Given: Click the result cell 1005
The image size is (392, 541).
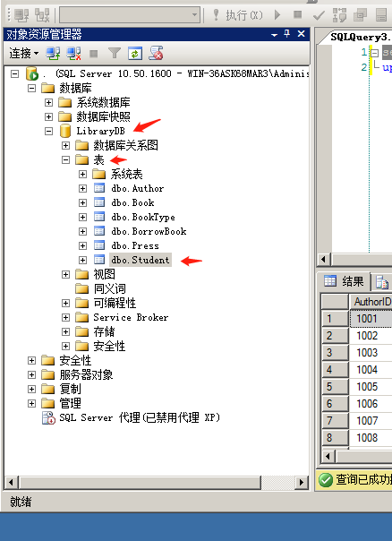Looking at the screenshot, I should pos(371,386).
